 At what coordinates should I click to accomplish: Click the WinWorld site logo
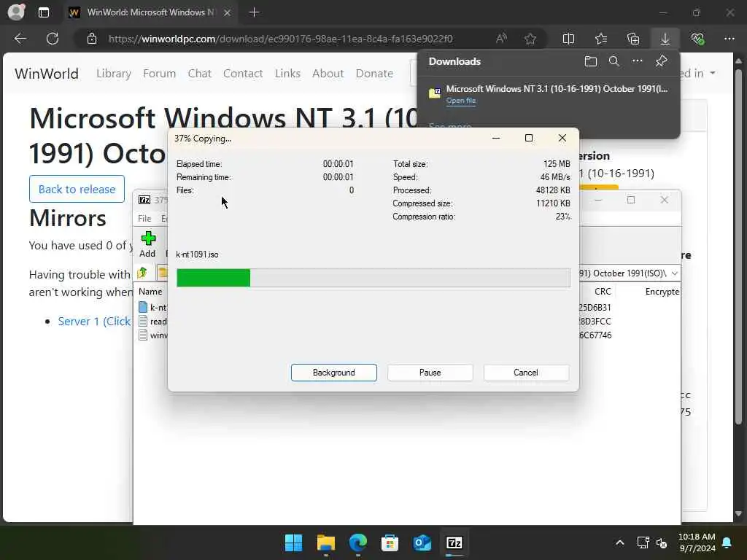tap(47, 74)
